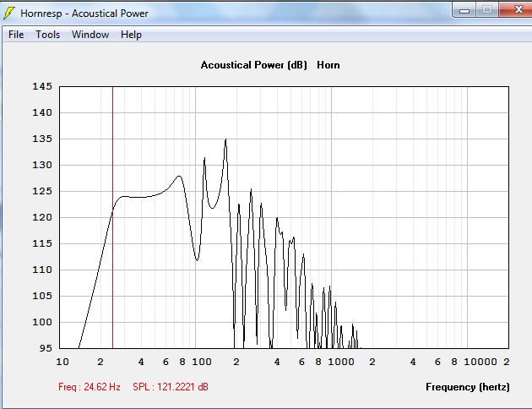Open the File menu
This screenshot has width=532, height=409.
tap(16, 35)
